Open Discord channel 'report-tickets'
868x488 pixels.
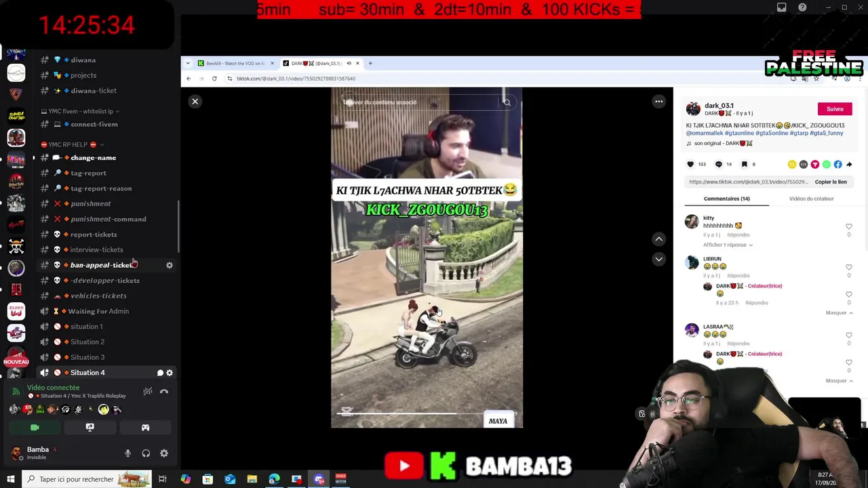[94, 235]
